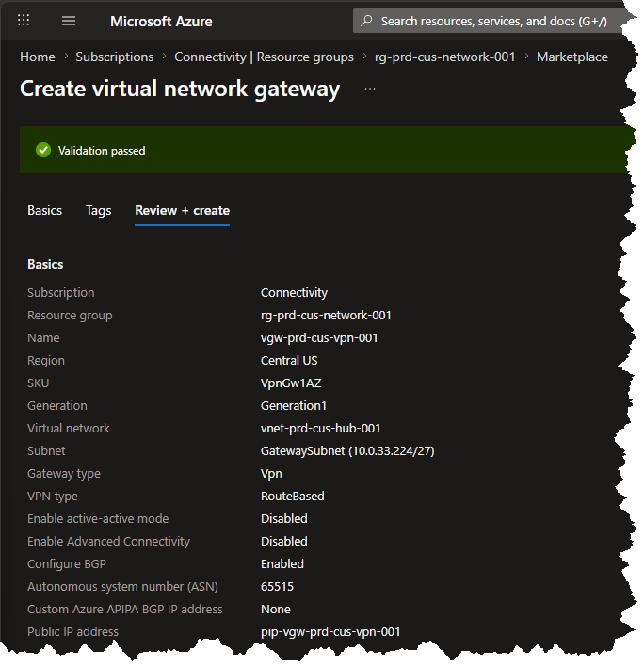This screenshot has height=668, width=644.
Task: Select the Review + create tab
Action: (182, 210)
